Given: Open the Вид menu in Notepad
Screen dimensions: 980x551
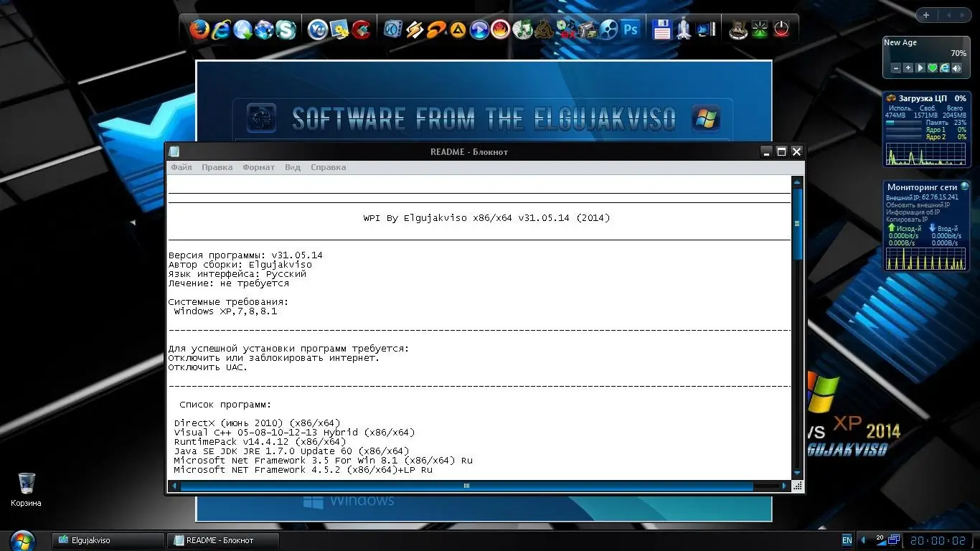Looking at the screenshot, I should click(293, 167).
